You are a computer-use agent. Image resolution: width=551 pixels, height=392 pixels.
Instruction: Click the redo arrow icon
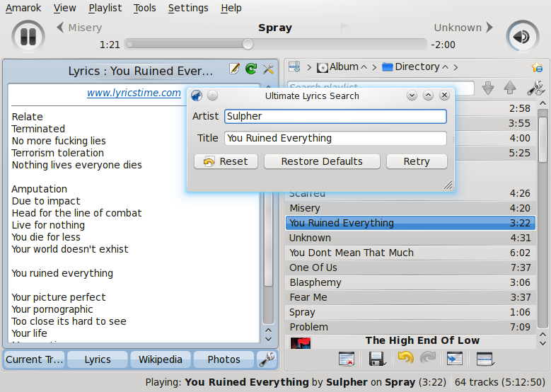[x=428, y=358]
